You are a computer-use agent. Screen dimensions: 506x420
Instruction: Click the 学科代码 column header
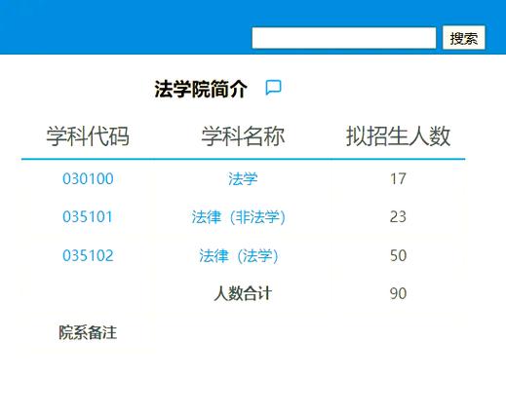click(x=88, y=136)
